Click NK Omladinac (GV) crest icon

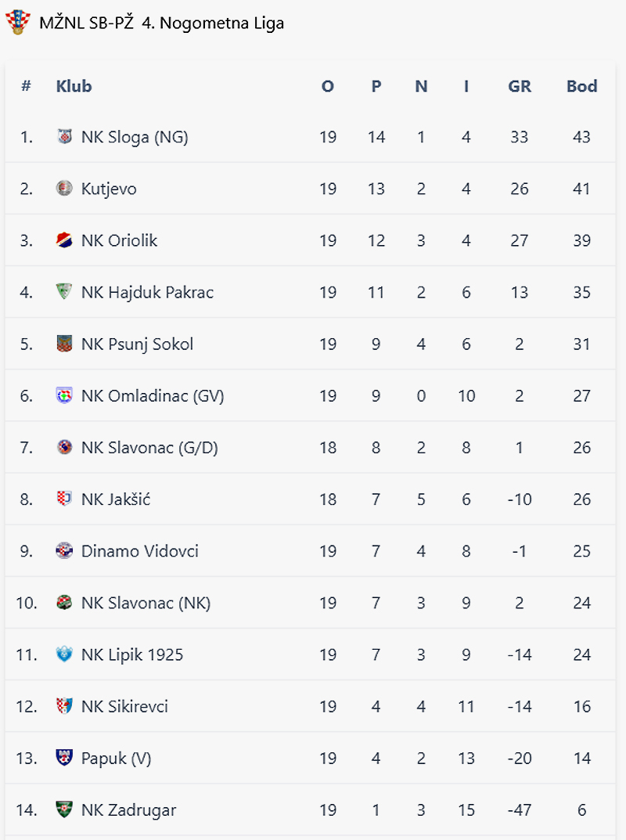pos(64,395)
